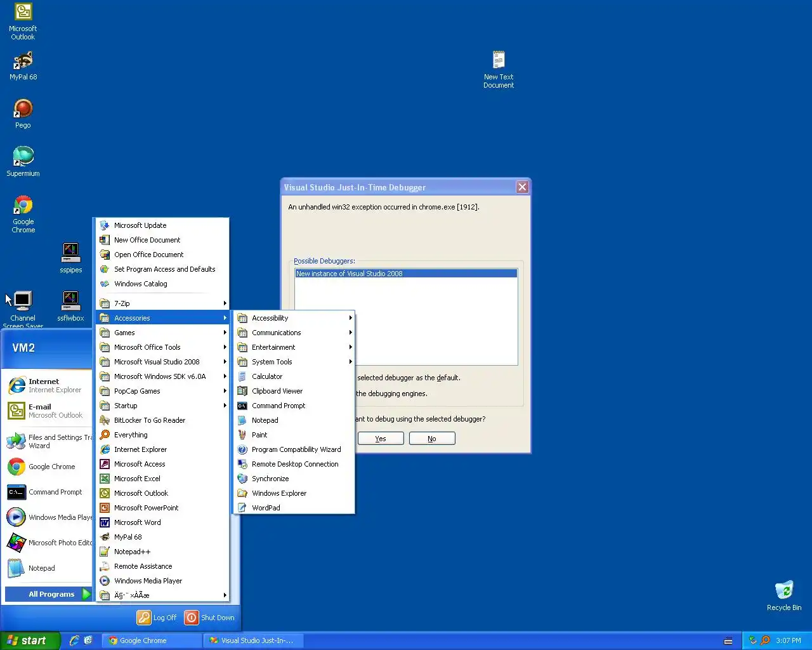The image size is (812, 650).
Task: Choose New Office Document
Action: pyautogui.click(x=162, y=240)
